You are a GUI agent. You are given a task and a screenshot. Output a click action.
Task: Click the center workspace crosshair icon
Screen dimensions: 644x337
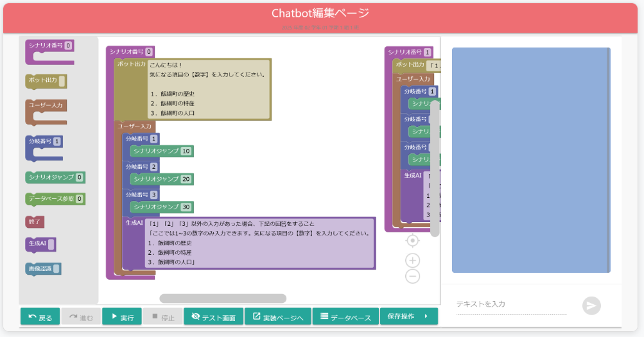(412, 241)
